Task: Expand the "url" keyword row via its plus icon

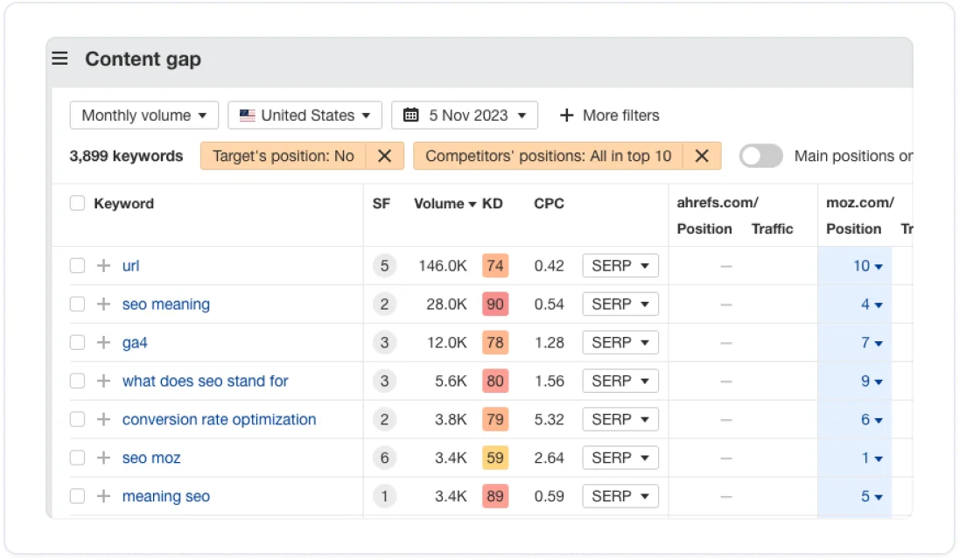Action: click(x=103, y=265)
